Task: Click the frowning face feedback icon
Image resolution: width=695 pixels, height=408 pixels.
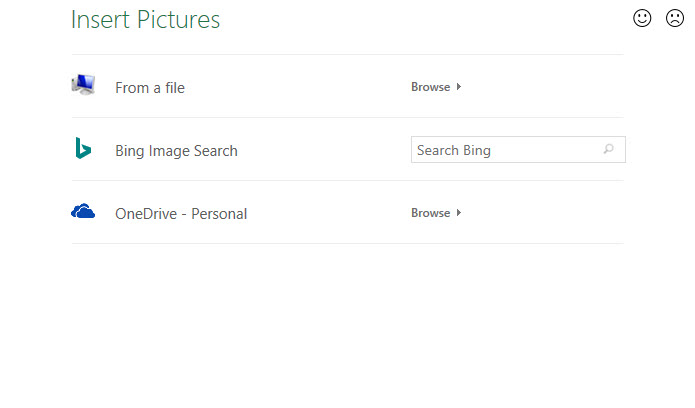Action: pos(675,18)
